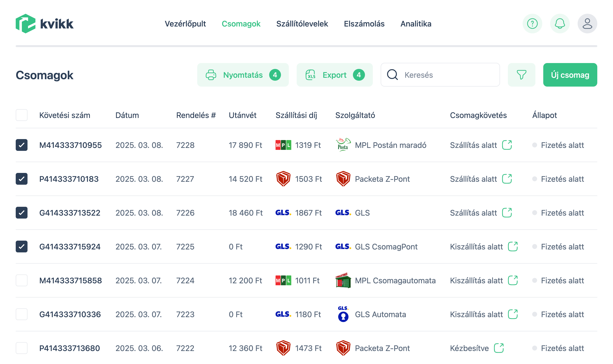613x364 pixels.
Task: Select the Fizetés alatt status dot for order 7225
Action: (534, 247)
